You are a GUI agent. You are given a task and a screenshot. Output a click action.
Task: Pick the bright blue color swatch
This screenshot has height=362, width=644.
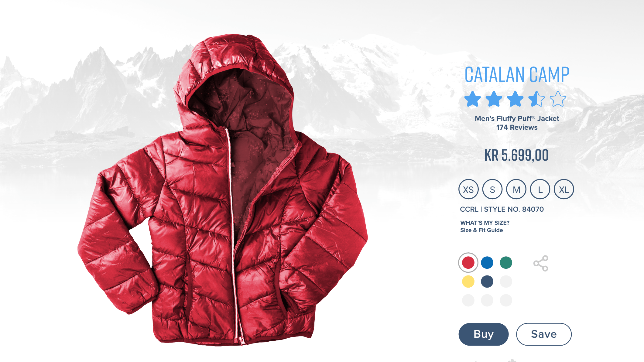tap(487, 263)
